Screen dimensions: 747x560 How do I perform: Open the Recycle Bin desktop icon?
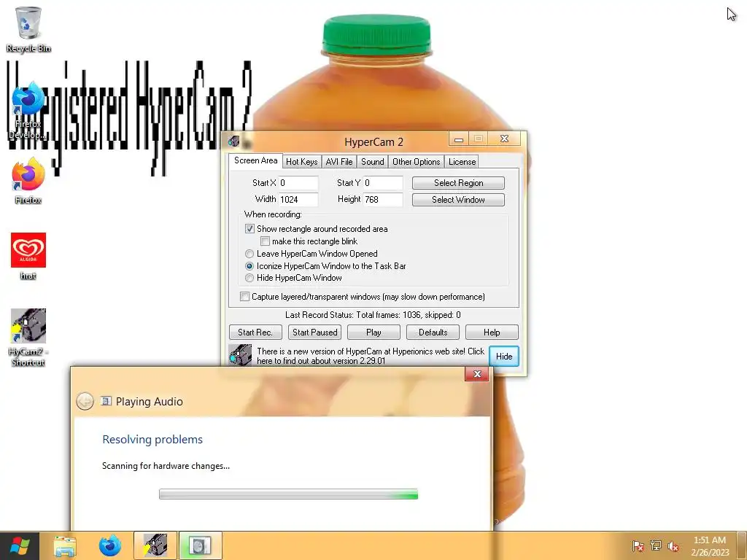pos(28,29)
